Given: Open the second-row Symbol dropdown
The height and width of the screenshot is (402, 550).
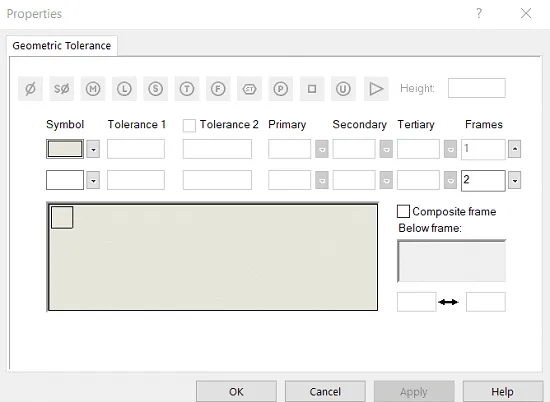Looking at the screenshot, I should click(x=93, y=180).
